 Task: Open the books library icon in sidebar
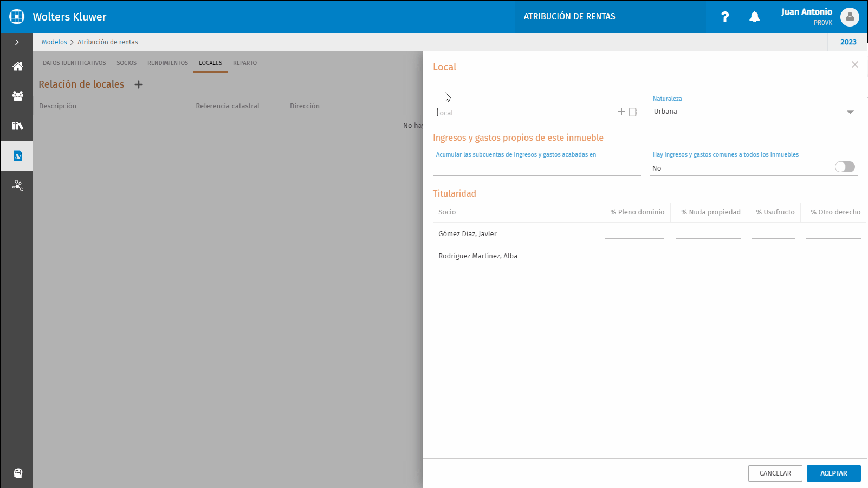click(x=17, y=126)
